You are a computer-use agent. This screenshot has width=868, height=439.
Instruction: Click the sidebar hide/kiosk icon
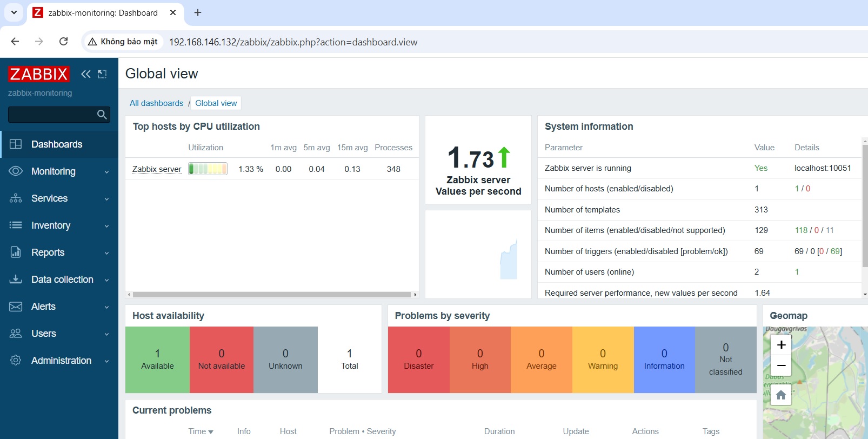coord(102,74)
